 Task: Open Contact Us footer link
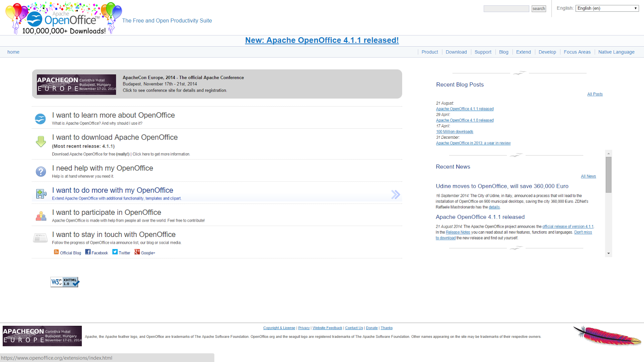tap(354, 328)
